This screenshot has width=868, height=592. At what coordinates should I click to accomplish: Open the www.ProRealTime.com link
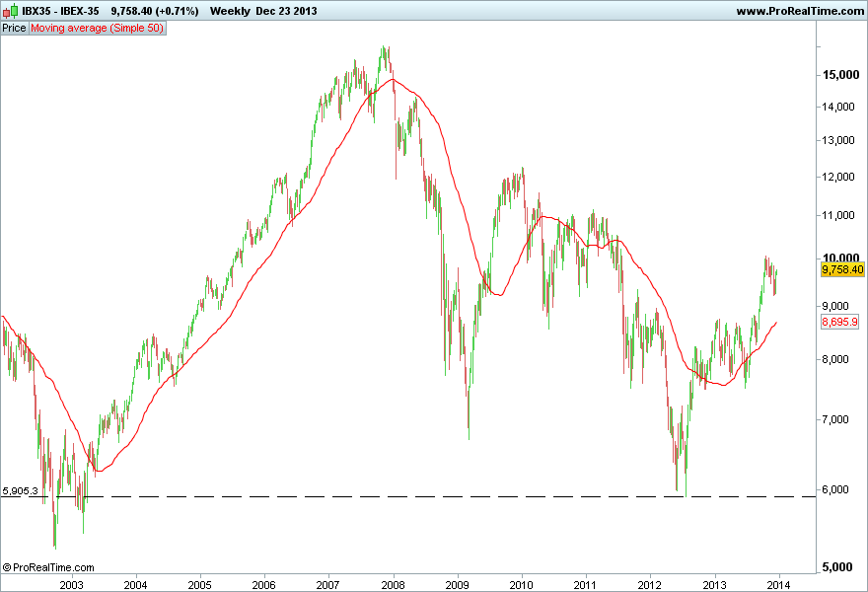pos(799,11)
